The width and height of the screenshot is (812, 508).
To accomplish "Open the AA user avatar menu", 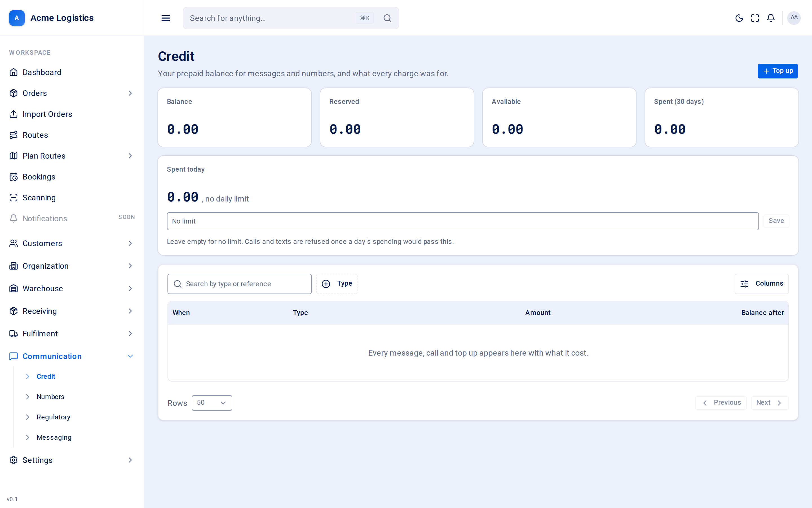I will pyautogui.click(x=794, y=18).
